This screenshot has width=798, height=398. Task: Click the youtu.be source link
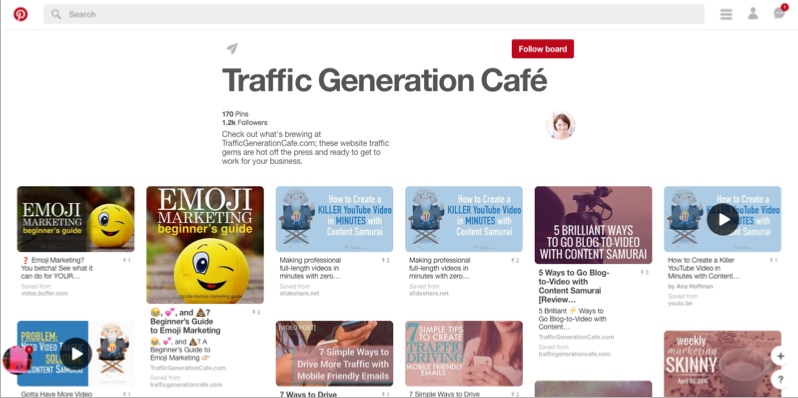tap(679, 303)
